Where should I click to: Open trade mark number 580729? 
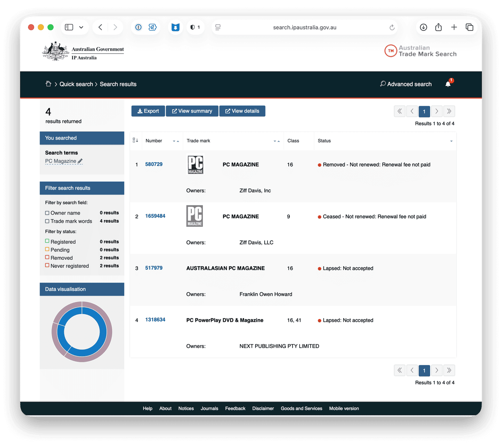(x=154, y=164)
